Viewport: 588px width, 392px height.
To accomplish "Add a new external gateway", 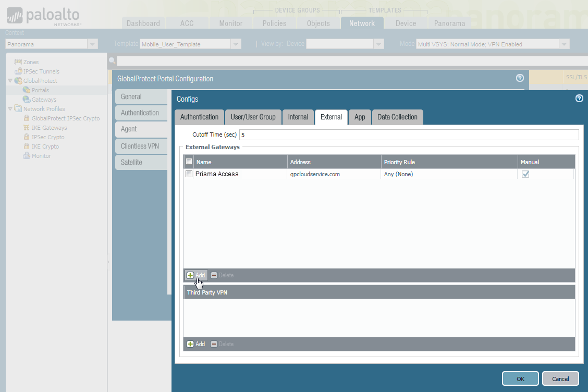I will [196, 275].
